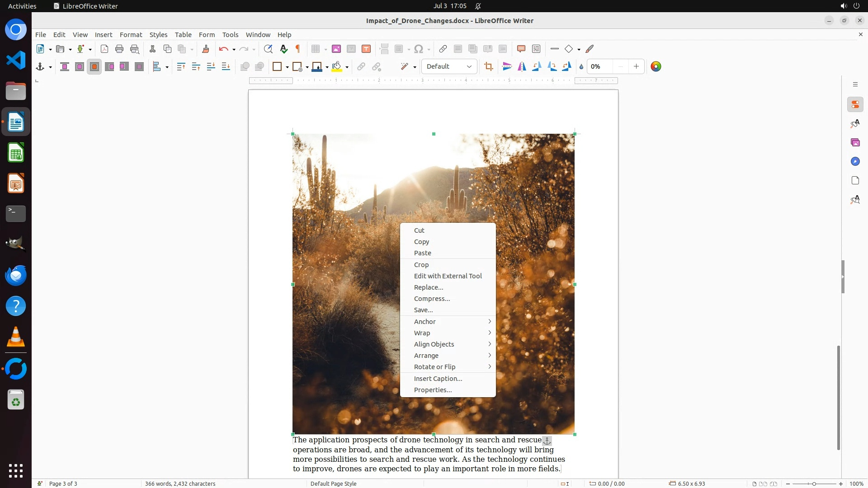Screen dimensions: 868x488
Task: Toggle the Wrap None option
Action: (x=65, y=66)
